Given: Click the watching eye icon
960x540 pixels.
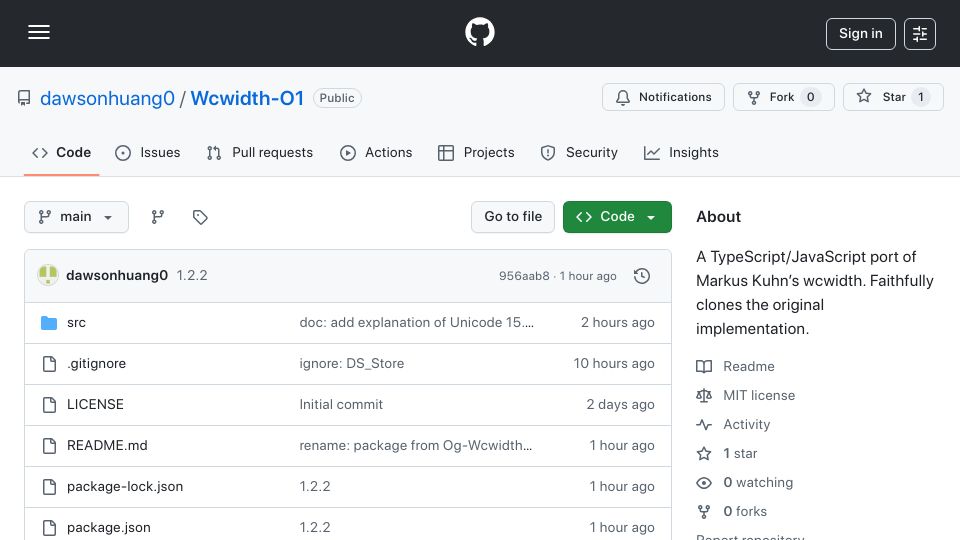Looking at the screenshot, I should click(704, 483).
